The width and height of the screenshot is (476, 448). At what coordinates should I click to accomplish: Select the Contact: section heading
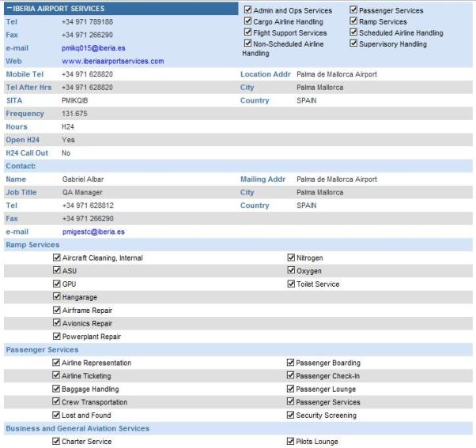click(21, 166)
